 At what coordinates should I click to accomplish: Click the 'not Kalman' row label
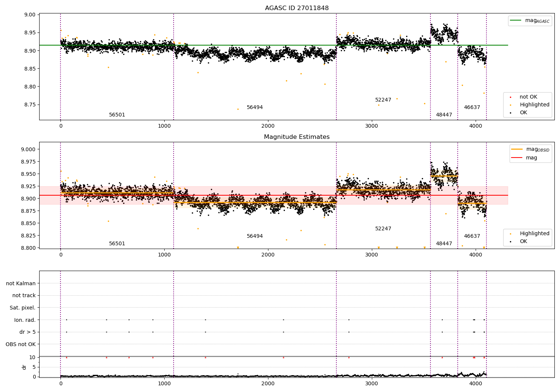21,283
